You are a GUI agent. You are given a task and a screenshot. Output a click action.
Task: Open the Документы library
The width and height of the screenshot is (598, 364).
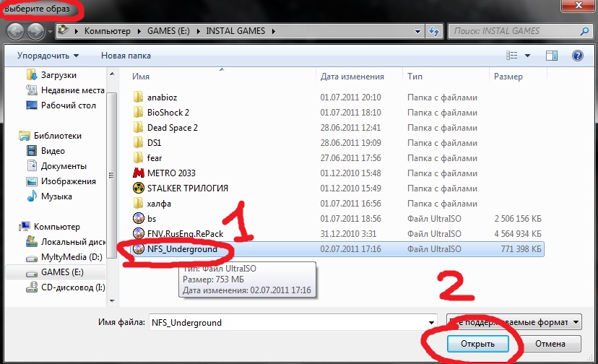(64, 166)
